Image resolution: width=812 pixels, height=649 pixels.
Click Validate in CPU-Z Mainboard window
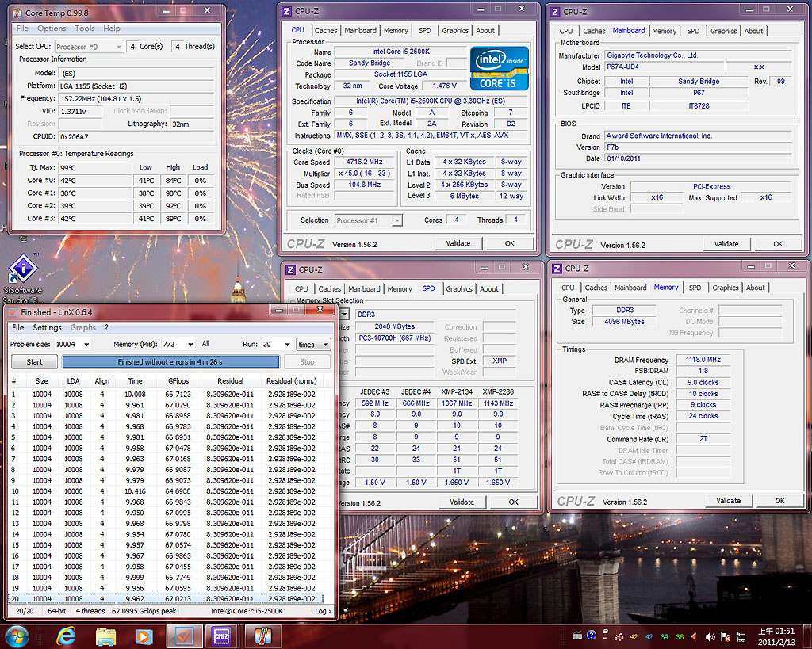pos(726,244)
